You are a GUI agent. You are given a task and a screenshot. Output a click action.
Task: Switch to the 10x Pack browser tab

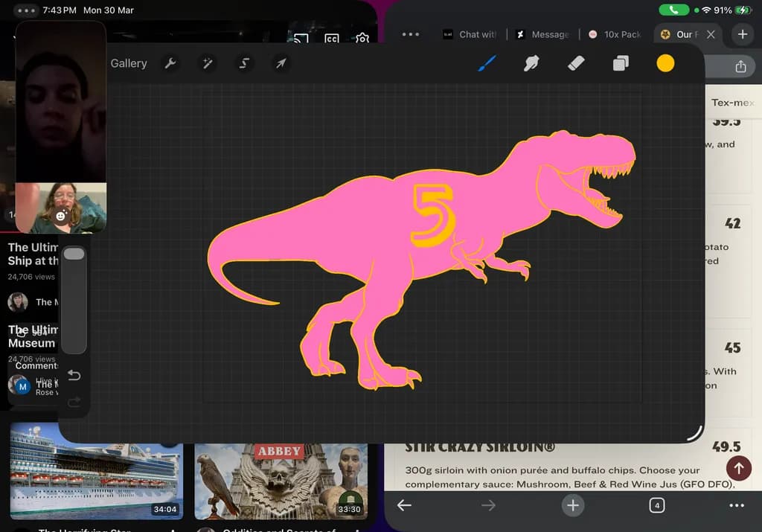point(615,34)
